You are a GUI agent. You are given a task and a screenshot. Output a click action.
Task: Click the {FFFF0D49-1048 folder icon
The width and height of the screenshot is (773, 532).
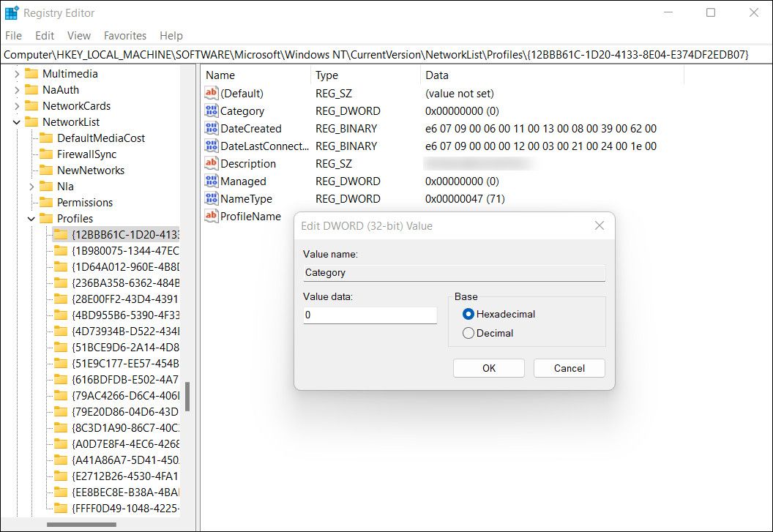(61, 508)
